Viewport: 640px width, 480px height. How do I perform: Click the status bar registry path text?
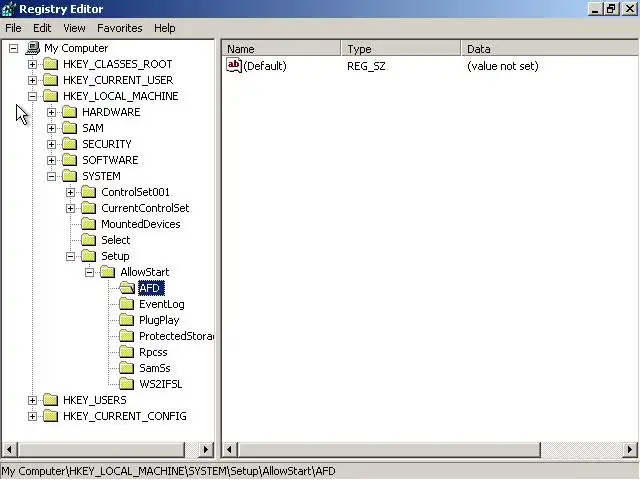click(x=169, y=471)
